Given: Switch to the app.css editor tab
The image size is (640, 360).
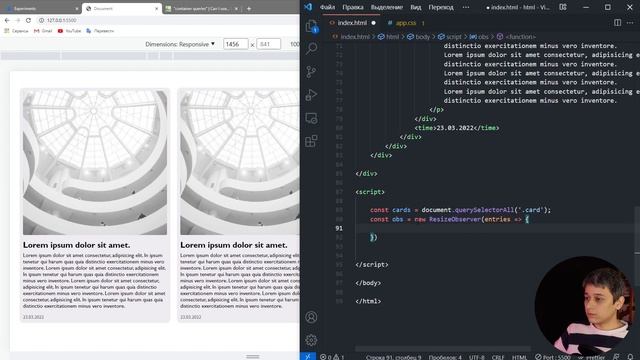Looking at the screenshot, I should coord(406,23).
